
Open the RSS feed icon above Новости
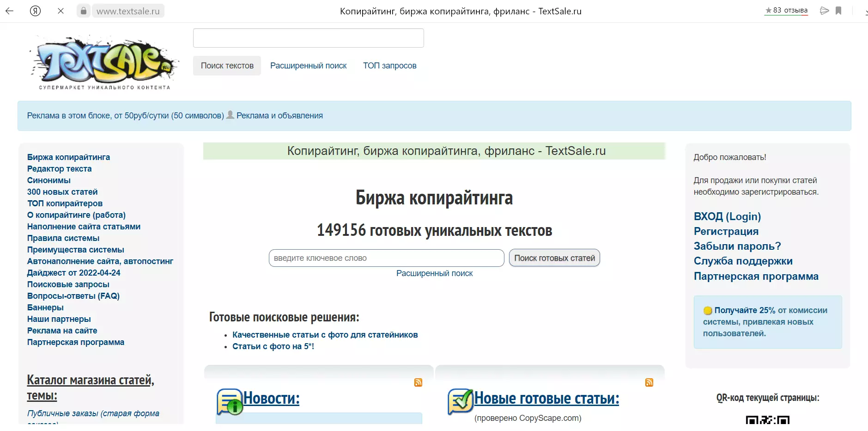click(x=418, y=382)
